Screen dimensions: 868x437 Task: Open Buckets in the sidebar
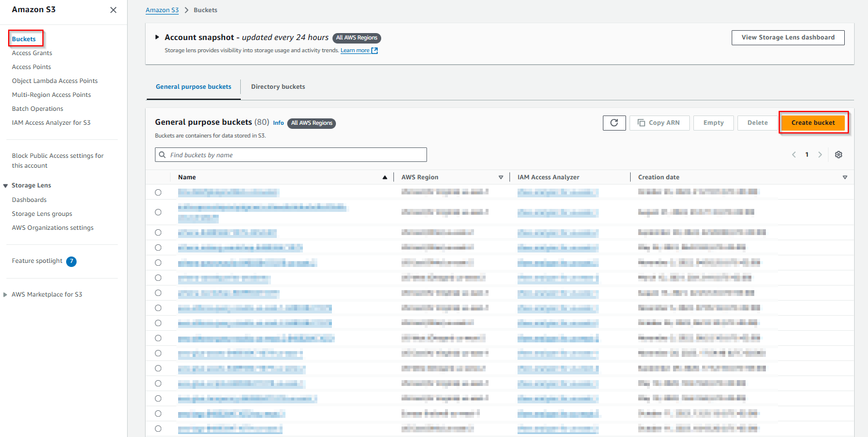(x=24, y=39)
